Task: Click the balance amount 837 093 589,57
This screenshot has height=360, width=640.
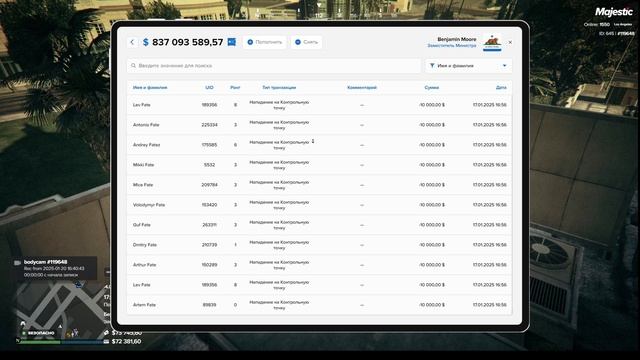Action: tap(187, 42)
